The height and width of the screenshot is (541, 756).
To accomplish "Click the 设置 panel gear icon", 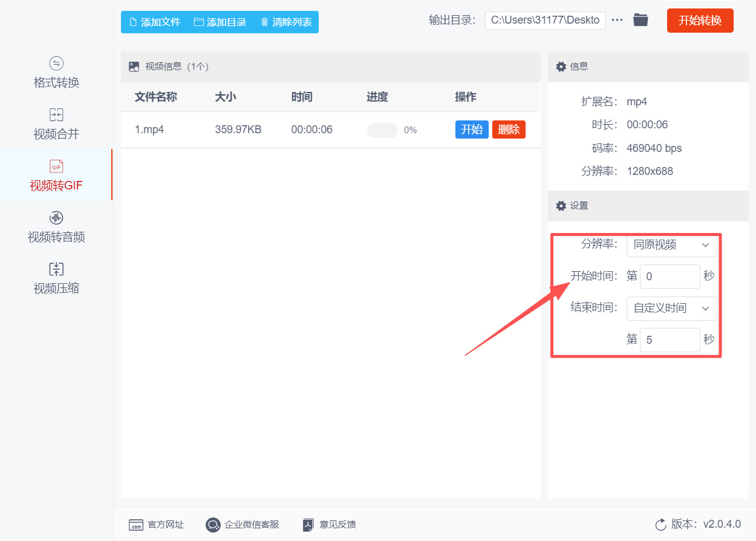I will point(561,206).
